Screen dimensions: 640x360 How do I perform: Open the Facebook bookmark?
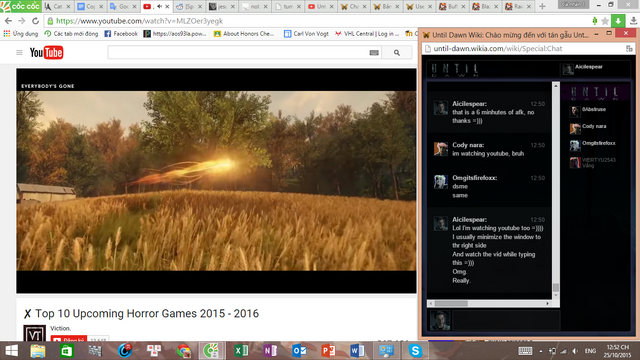pyautogui.click(x=121, y=34)
